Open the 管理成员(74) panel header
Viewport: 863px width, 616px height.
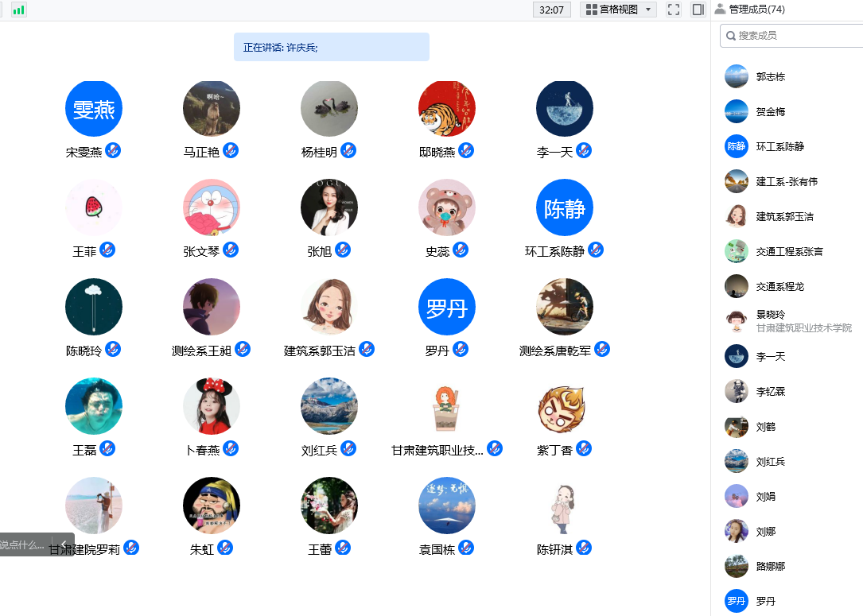(x=756, y=10)
